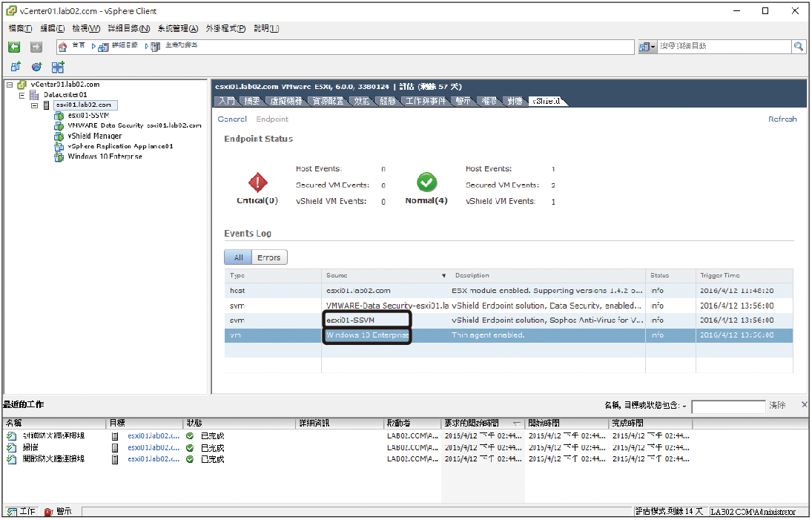Open the 外掛程式 (Plug-ins) menu

tap(225, 28)
